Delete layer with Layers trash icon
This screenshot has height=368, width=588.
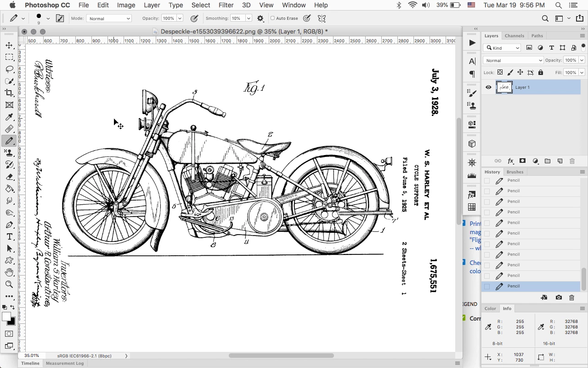(572, 161)
